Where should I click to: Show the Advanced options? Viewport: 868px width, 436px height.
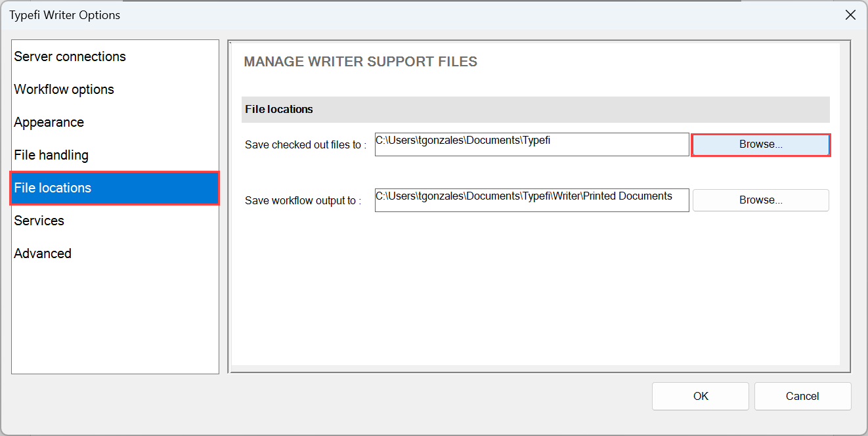pos(43,253)
